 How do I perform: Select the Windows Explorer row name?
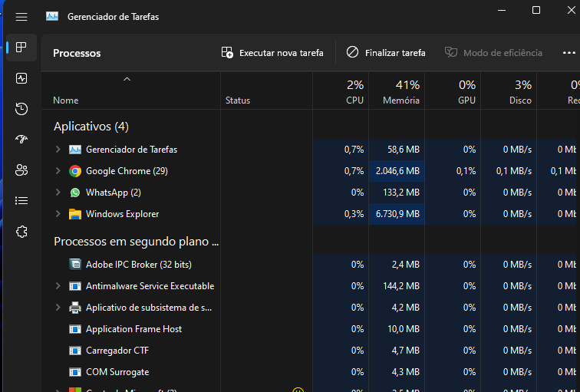point(123,214)
